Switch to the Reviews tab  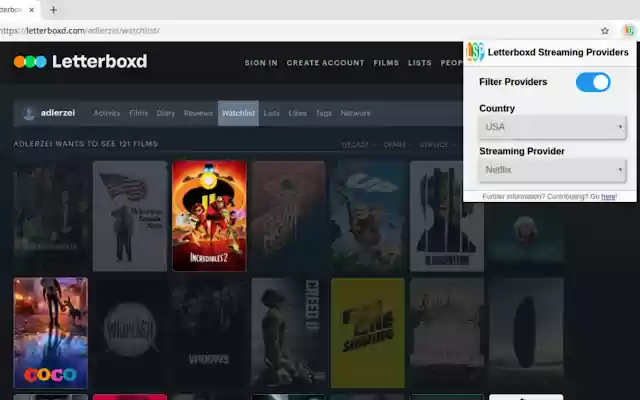click(198, 113)
